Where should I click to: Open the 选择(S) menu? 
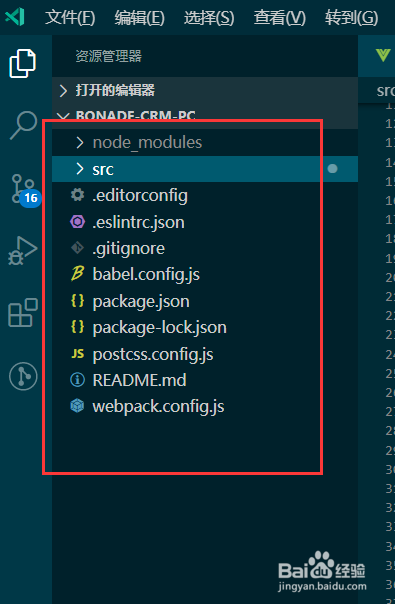(209, 18)
